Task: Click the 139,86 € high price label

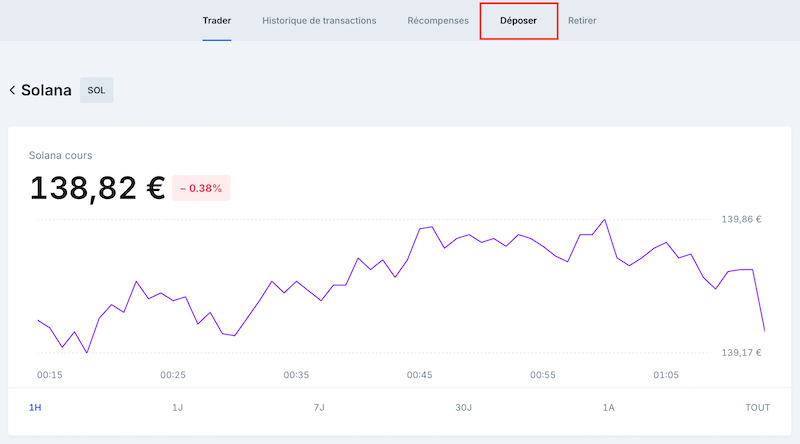Action: click(x=741, y=219)
